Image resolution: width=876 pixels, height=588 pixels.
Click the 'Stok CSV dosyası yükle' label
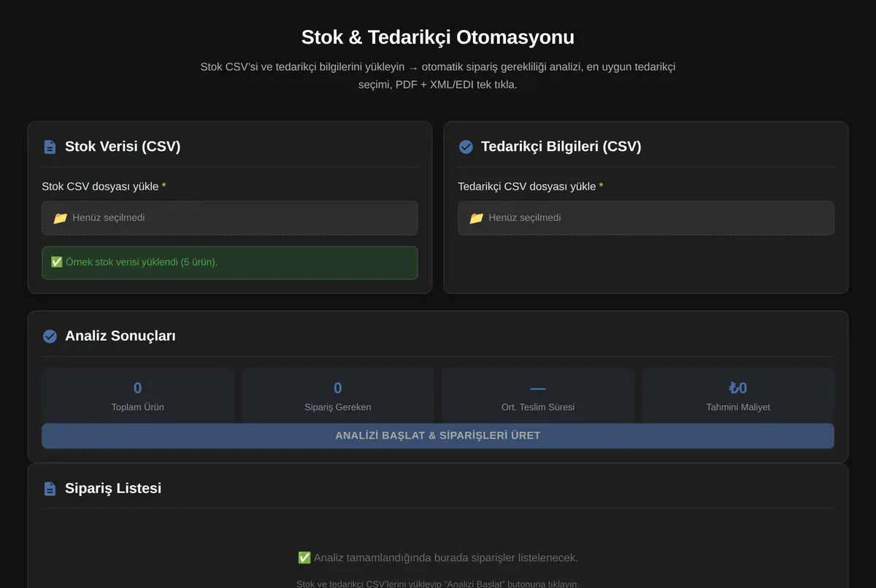104,187
